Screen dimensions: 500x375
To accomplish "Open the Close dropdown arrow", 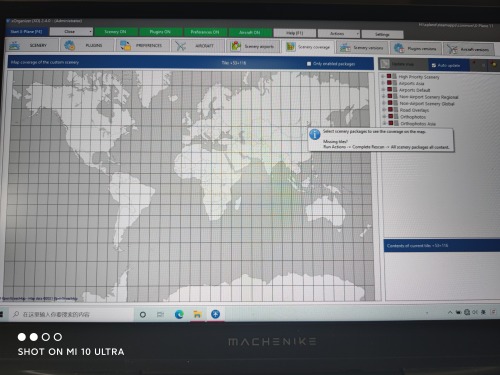I will 90,31.
